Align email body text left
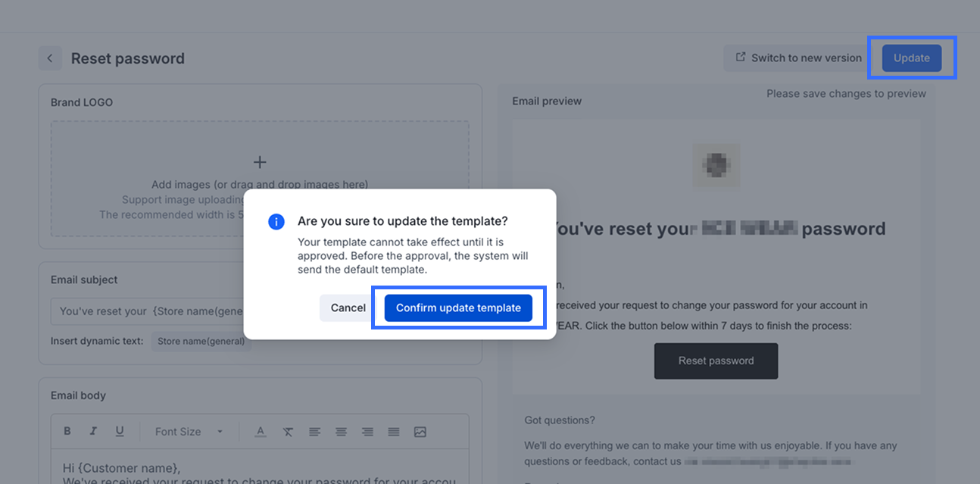This screenshot has width=980, height=484. click(314, 432)
